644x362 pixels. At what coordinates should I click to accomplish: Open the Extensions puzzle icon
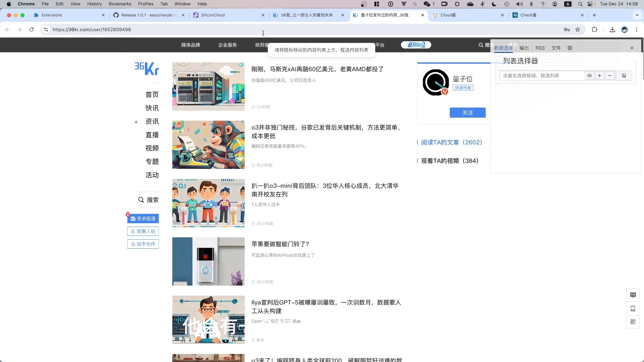(595, 29)
